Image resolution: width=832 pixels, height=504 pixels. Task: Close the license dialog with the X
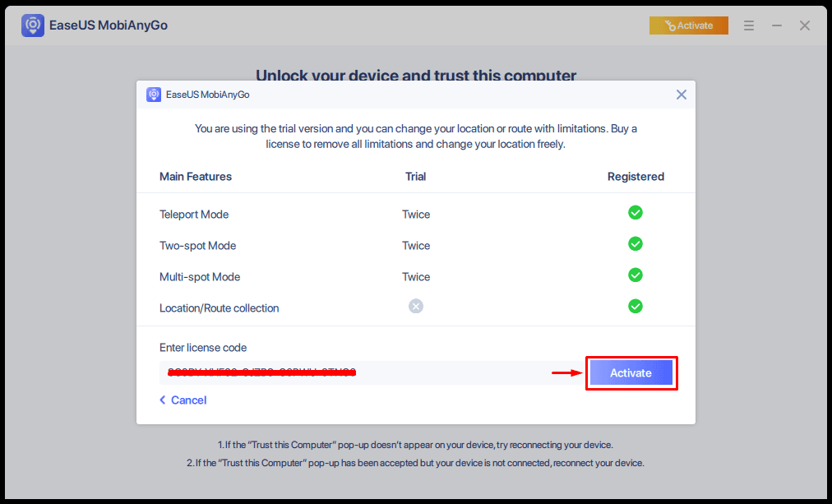tap(682, 95)
